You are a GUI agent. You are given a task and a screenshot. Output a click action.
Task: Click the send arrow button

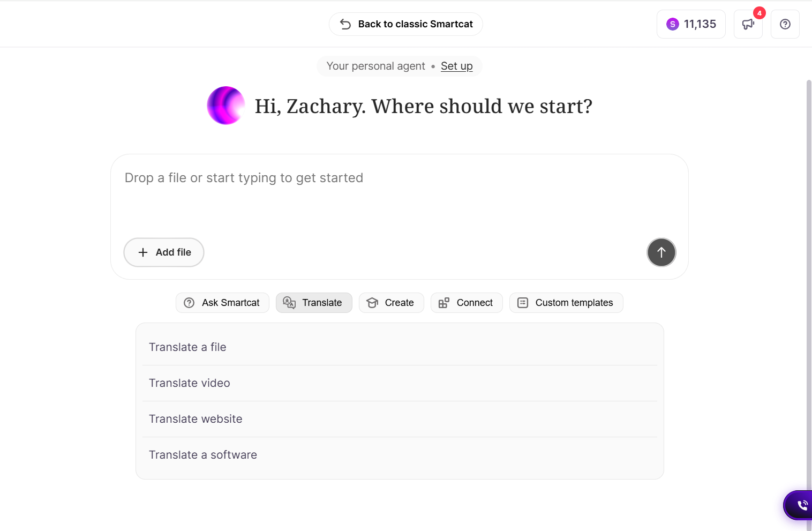(661, 252)
